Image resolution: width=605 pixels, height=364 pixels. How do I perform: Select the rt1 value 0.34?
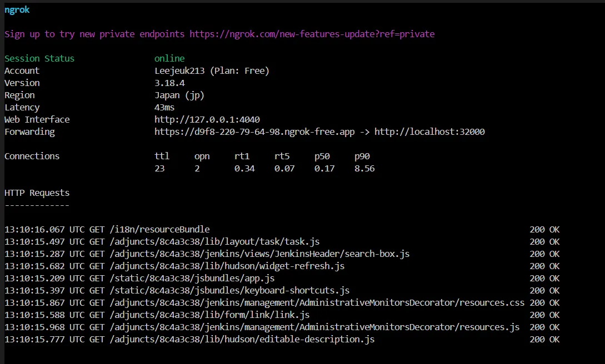coord(244,169)
